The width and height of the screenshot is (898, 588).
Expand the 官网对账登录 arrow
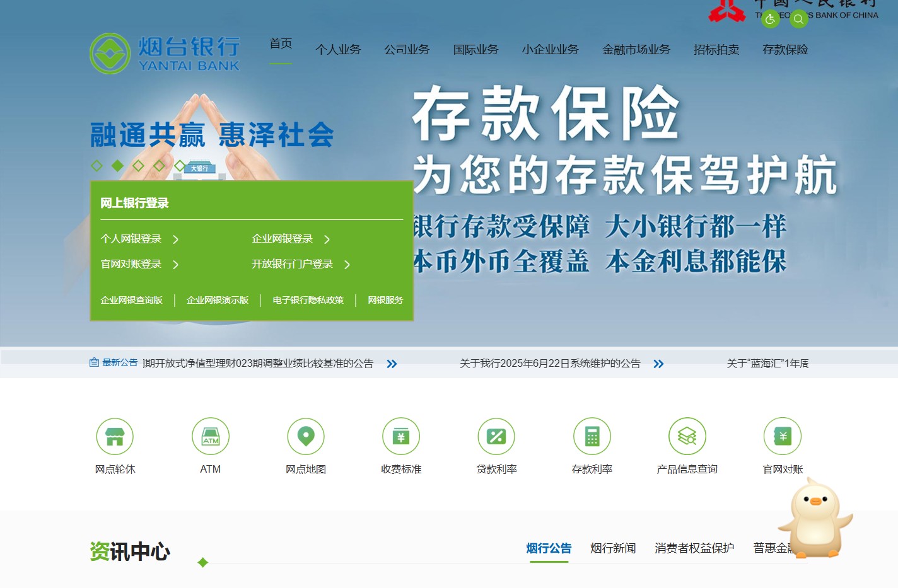click(176, 265)
